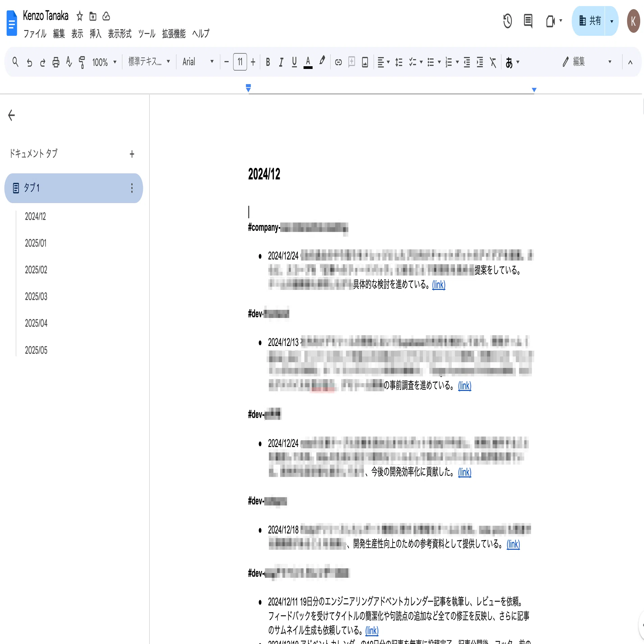Viewport: 644px width, 644px height.
Task: Insert an image from the toolbar
Action: click(x=365, y=62)
